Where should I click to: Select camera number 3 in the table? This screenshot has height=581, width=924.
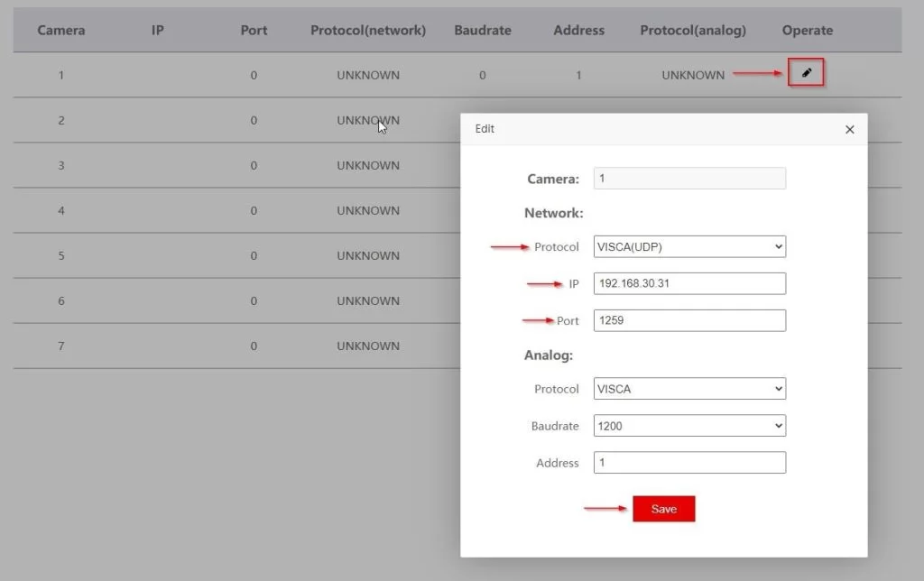[61, 166]
